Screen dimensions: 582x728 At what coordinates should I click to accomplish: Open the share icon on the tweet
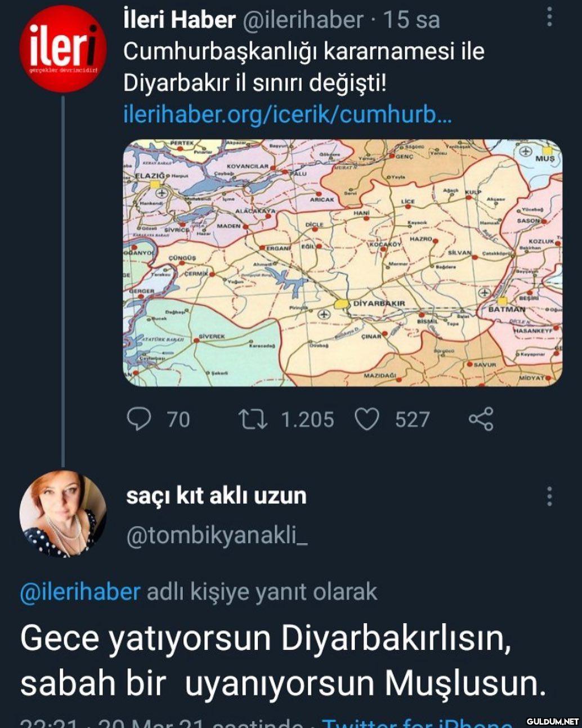[481, 419]
